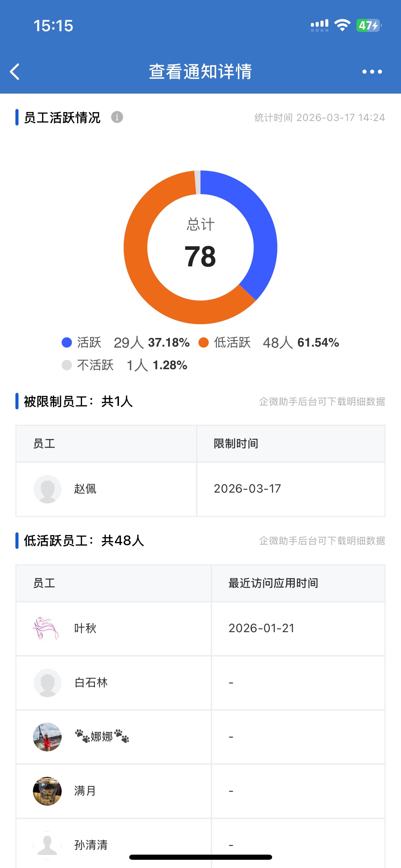Viewport: 401px width, 868px height.
Task: Tap 赵佩's default avatar icon
Action: 48,489
